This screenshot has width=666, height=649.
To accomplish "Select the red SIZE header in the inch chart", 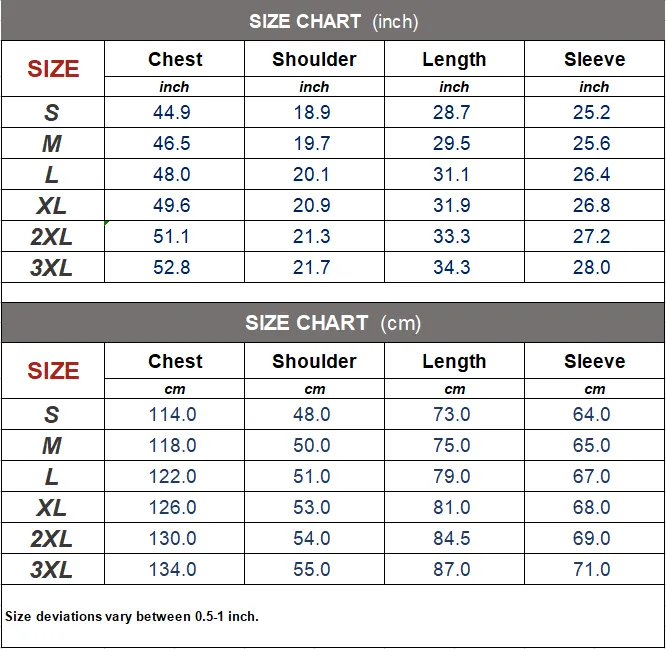I will (53, 69).
